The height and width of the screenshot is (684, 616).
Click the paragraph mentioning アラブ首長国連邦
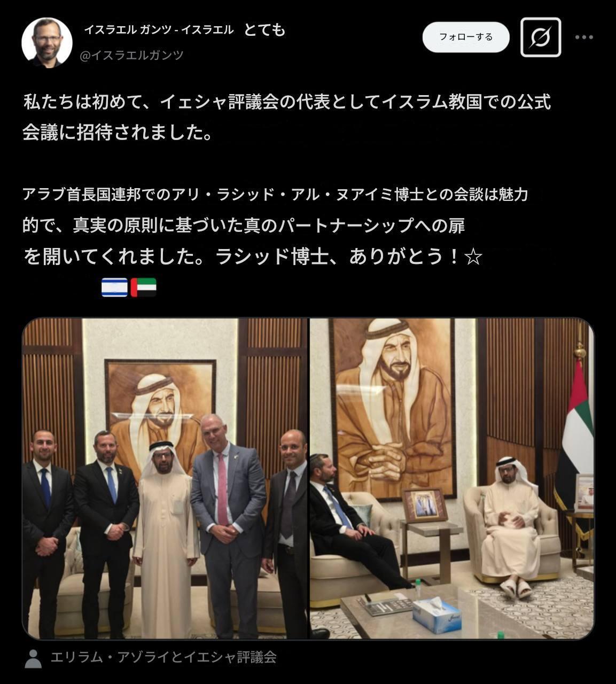[x=276, y=226]
